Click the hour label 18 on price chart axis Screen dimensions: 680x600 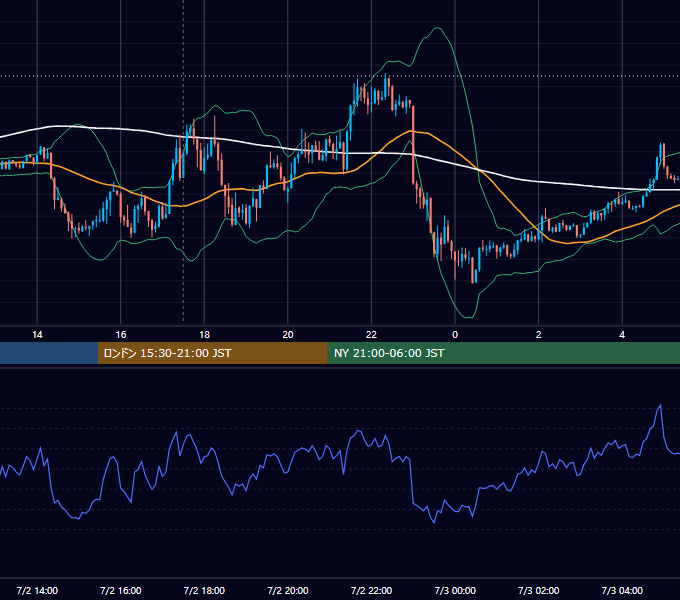pos(204,335)
